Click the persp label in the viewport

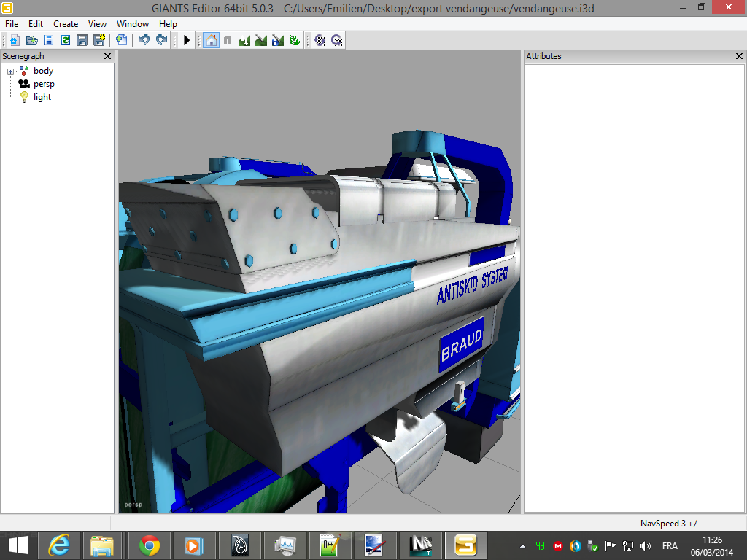click(133, 505)
